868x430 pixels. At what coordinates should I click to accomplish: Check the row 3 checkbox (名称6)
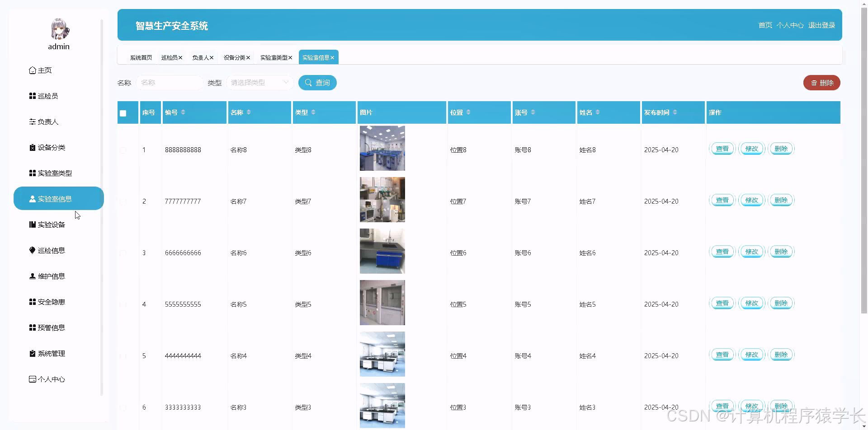pos(123,253)
